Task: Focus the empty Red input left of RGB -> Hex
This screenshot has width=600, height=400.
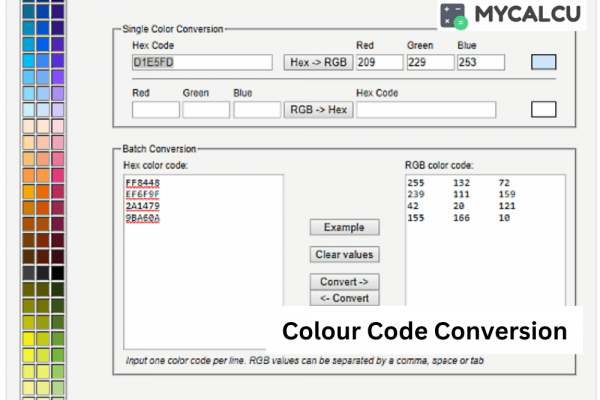Action: tap(155, 109)
